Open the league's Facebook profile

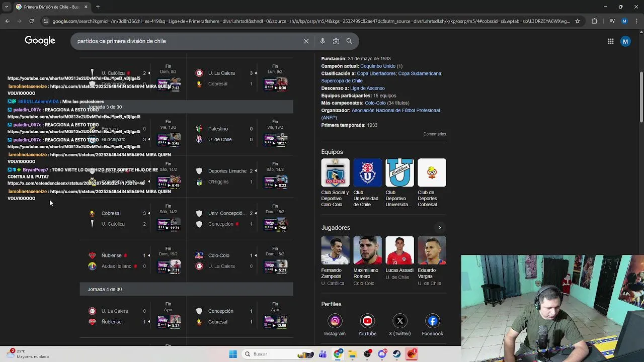pos(433,325)
